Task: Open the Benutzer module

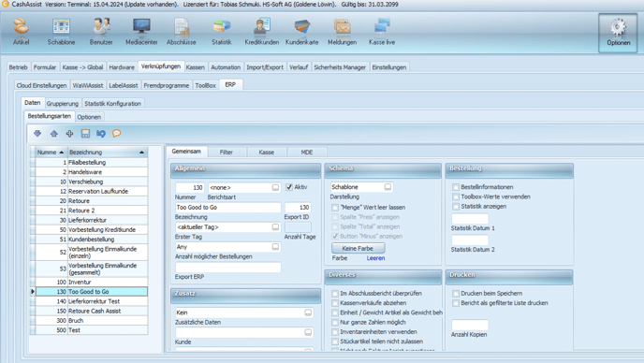Action: click(101, 31)
